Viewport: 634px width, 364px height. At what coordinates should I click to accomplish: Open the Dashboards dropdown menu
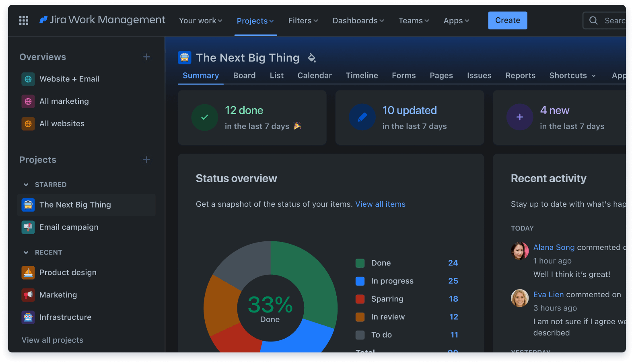coord(358,21)
